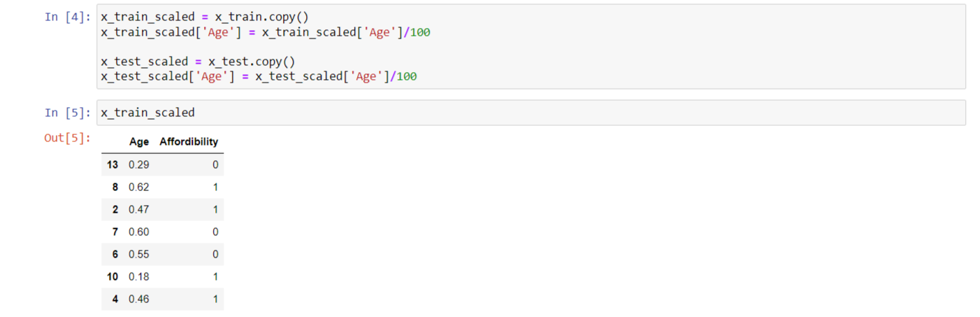The height and width of the screenshot is (317, 980).
Task: Select row index 13 in the table
Action: point(113,164)
